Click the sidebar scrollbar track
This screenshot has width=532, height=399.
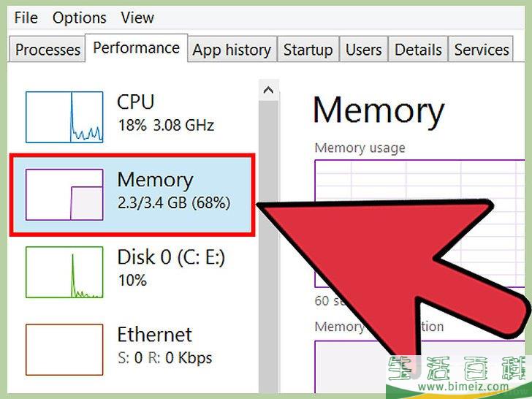coord(268,247)
